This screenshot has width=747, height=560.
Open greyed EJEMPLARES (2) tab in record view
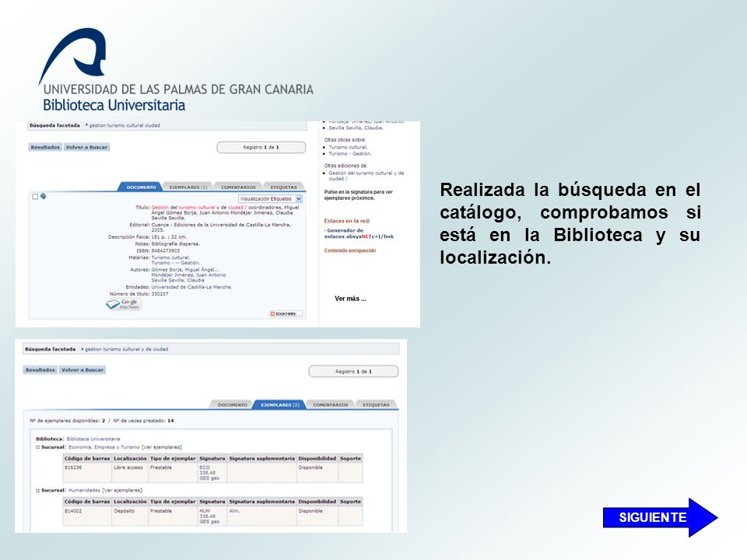coord(188,187)
